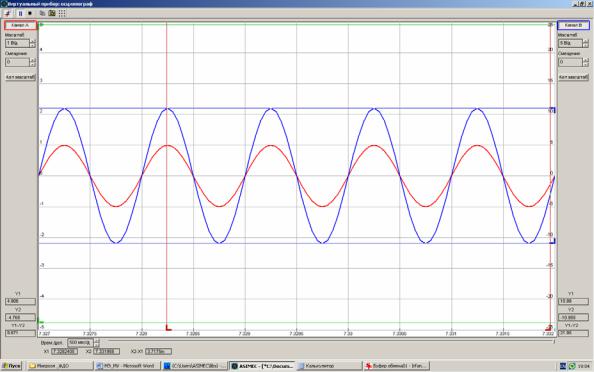The width and height of the screenshot is (594, 372).
Task: Toggle the blue Channel B button
Action: point(573,25)
